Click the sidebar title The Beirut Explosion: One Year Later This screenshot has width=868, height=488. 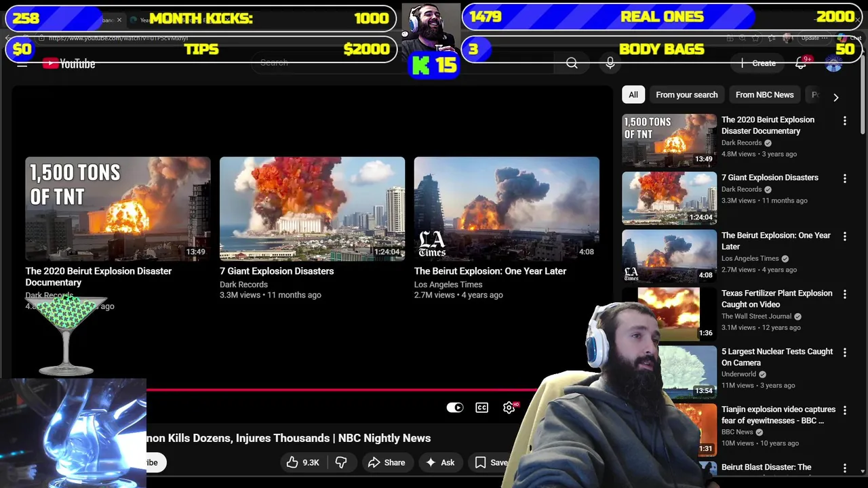(776, 241)
